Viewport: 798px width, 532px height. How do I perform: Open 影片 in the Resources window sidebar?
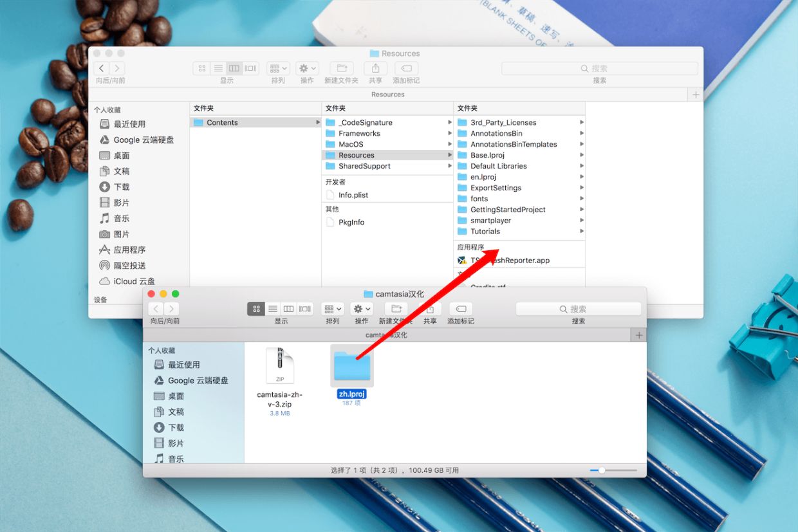click(115, 203)
